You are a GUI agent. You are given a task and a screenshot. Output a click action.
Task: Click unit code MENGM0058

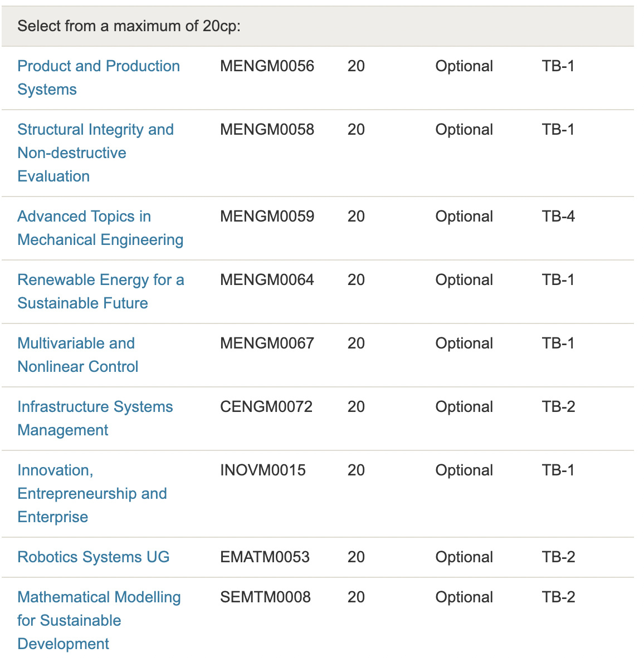coord(267,129)
